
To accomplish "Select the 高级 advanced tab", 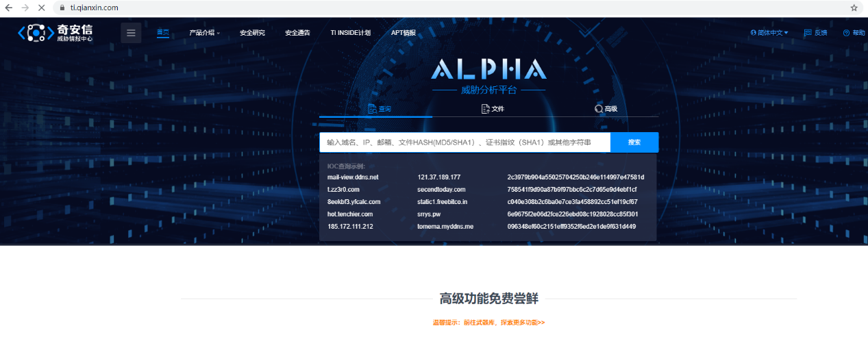I will tap(606, 109).
